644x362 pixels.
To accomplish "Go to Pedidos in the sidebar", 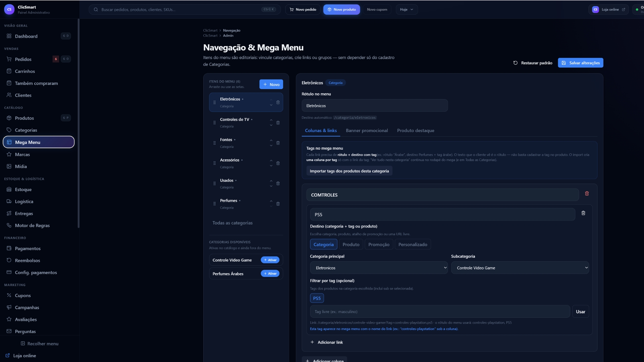I will 39,59.
